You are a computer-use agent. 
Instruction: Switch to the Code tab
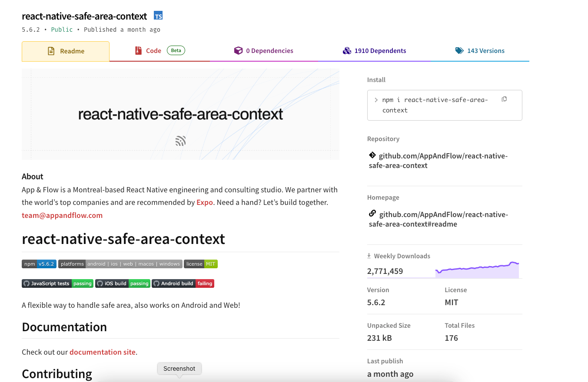(x=160, y=51)
